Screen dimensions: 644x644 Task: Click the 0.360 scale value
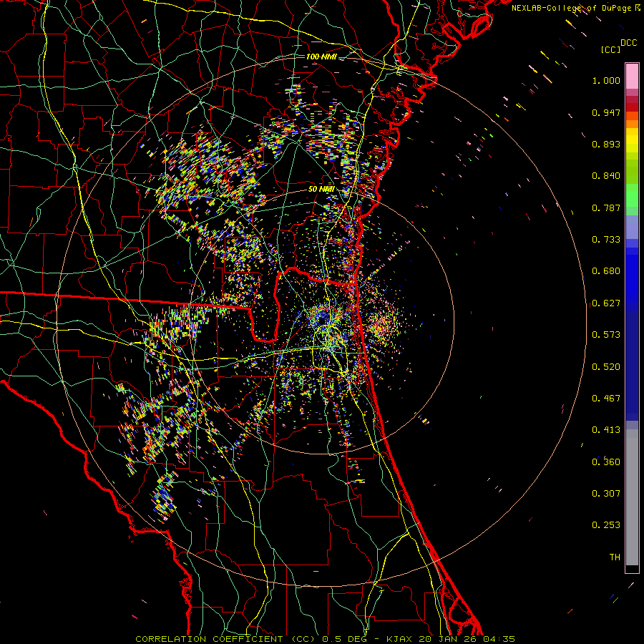click(606, 462)
